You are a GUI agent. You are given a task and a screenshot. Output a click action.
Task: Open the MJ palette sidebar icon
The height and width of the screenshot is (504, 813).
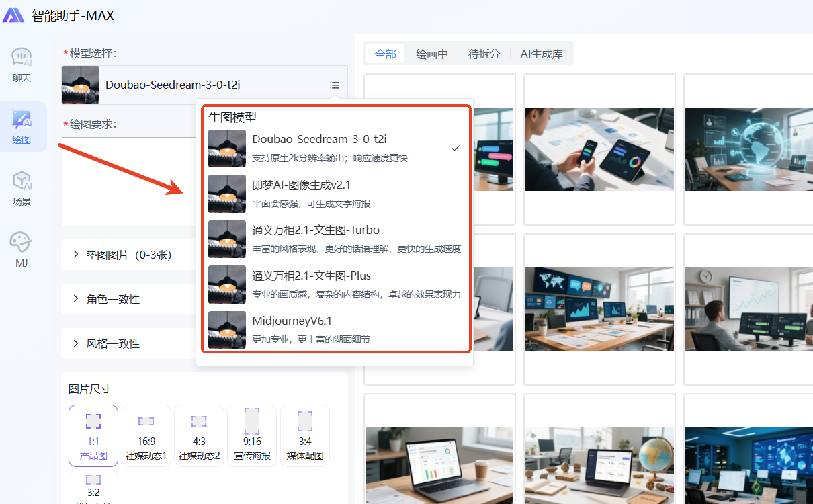22,249
